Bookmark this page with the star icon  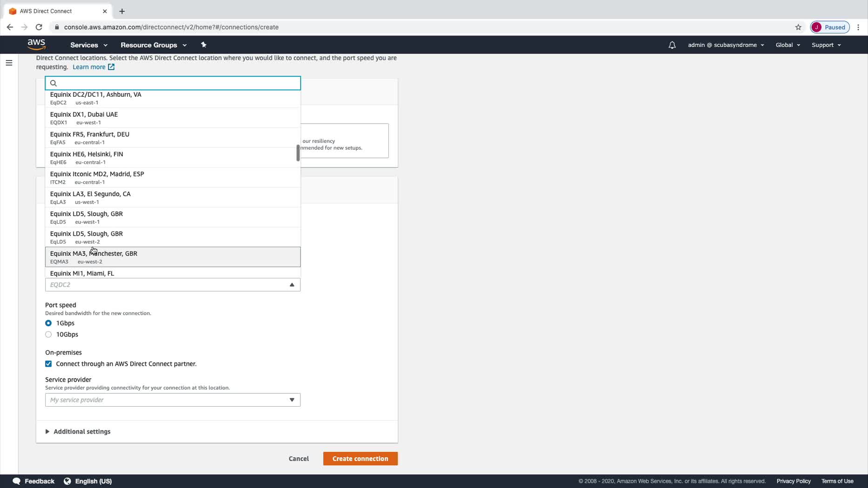click(x=798, y=27)
